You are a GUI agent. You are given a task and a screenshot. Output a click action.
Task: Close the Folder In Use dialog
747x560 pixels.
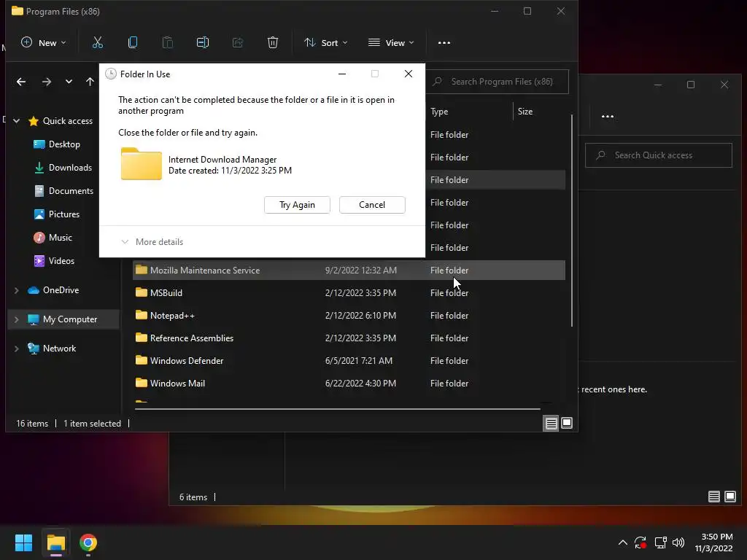(x=409, y=74)
